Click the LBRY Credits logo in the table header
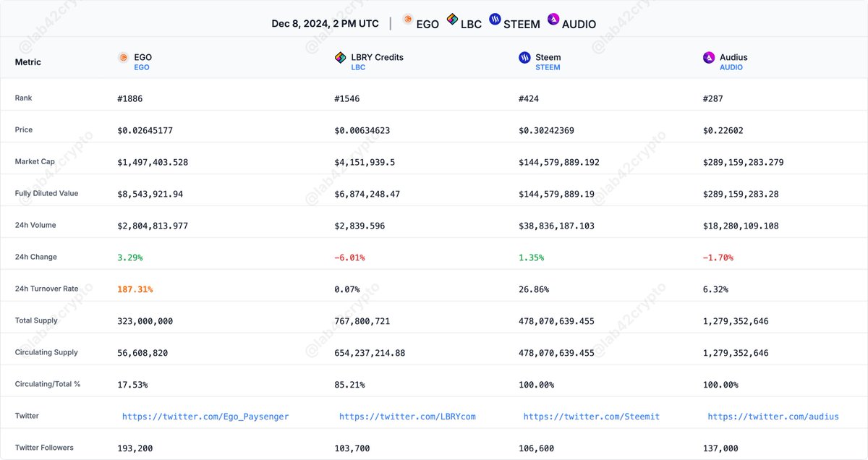 pos(340,58)
